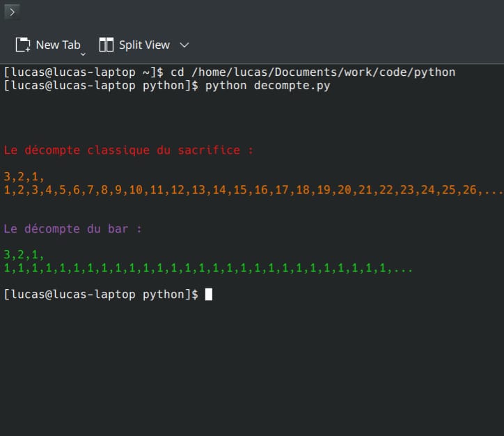Expand the Split View chevron menu

pos(184,45)
